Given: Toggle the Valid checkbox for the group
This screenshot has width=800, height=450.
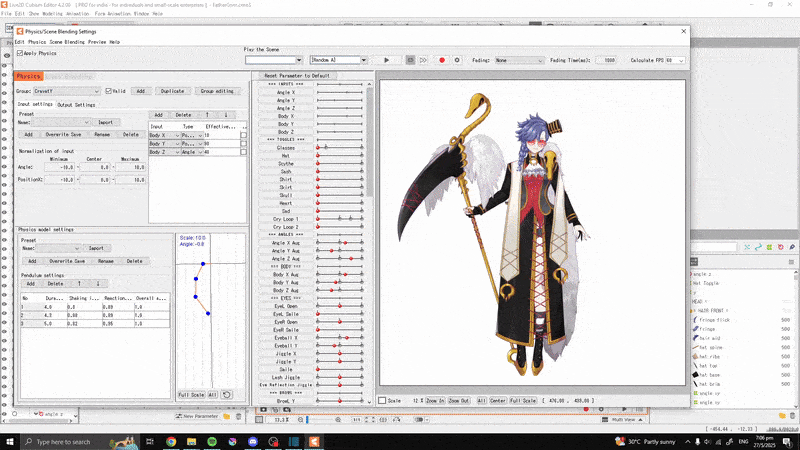Looking at the screenshot, I should tap(108, 91).
